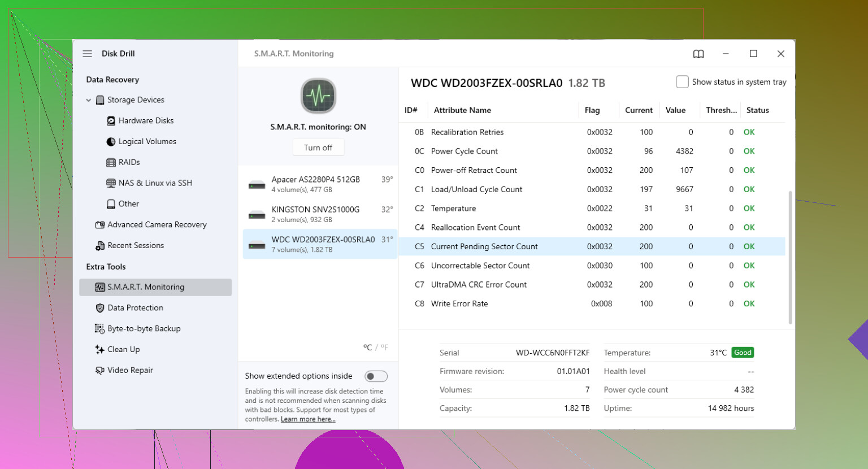Click the Thresh... column header
Viewport: 868px width, 469px height.
721,110
